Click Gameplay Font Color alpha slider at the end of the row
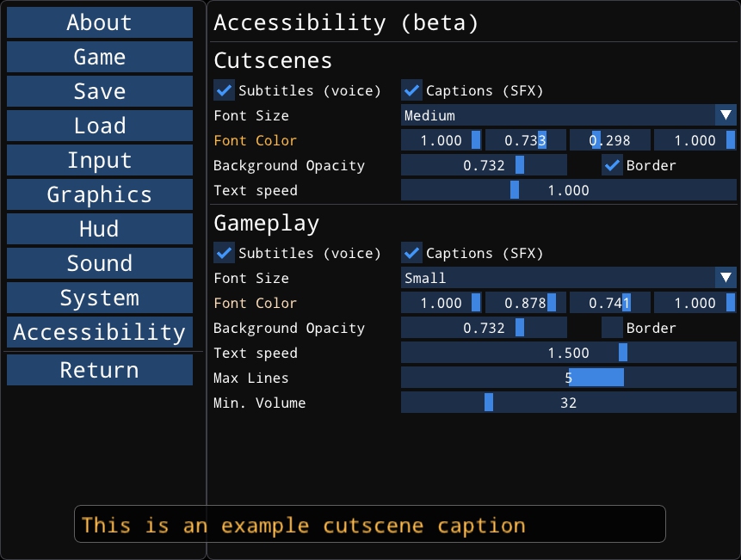The width and height of the screenshot is (741, 560). point(695,303)
